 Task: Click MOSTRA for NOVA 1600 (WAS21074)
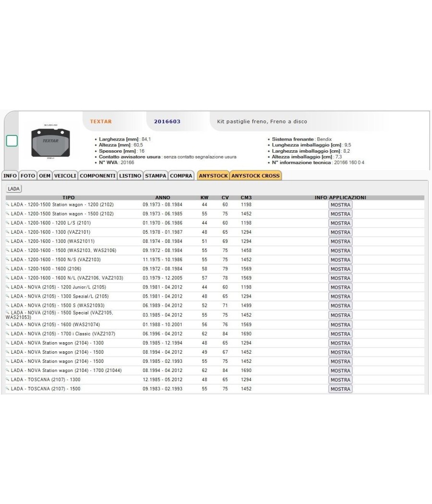pyautogui.click(x=340, y=325)
